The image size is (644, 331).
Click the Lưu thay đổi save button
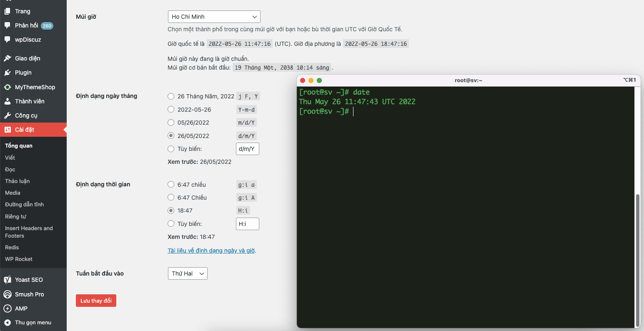(x=96, y=301)
